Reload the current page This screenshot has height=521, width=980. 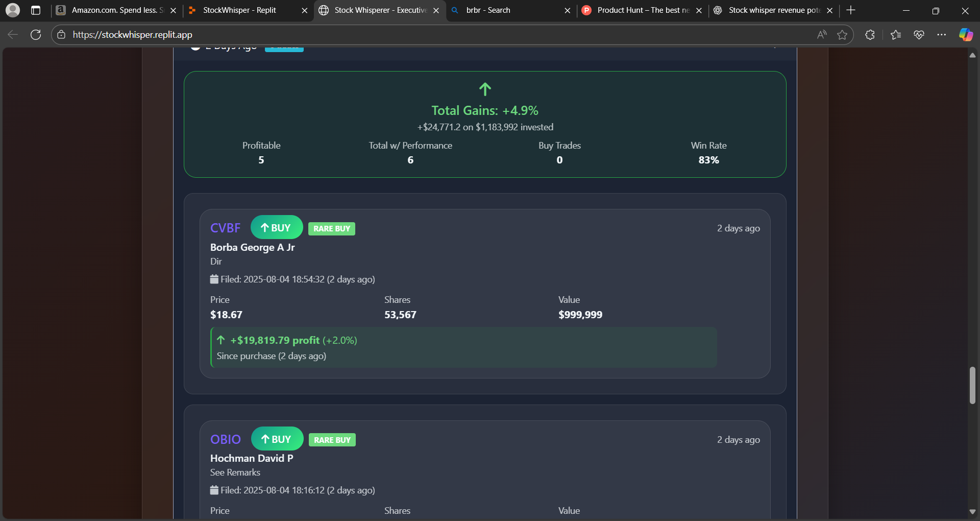(x=36, y=35)
